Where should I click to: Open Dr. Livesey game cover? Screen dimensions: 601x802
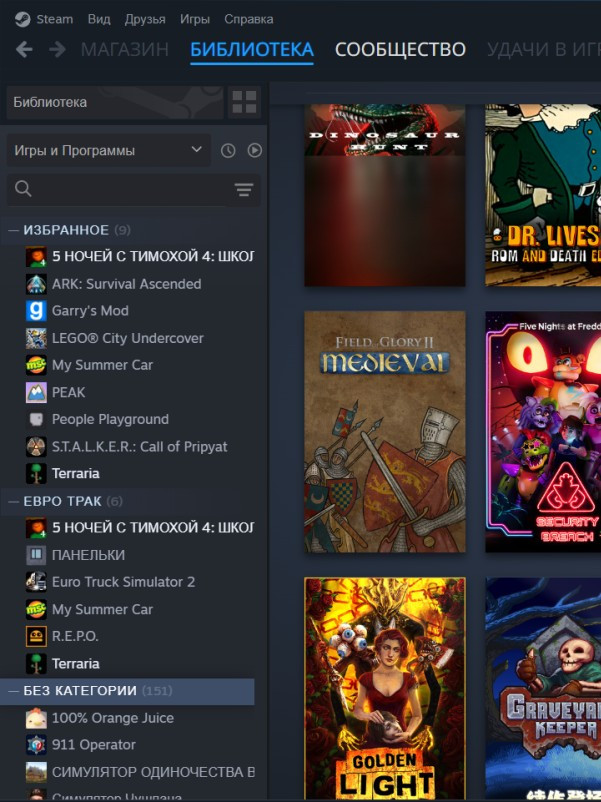click(543, 195)
